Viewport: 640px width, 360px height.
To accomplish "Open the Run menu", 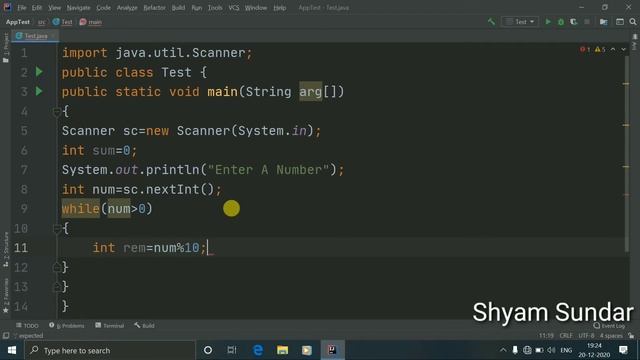I will coord(197,8).
